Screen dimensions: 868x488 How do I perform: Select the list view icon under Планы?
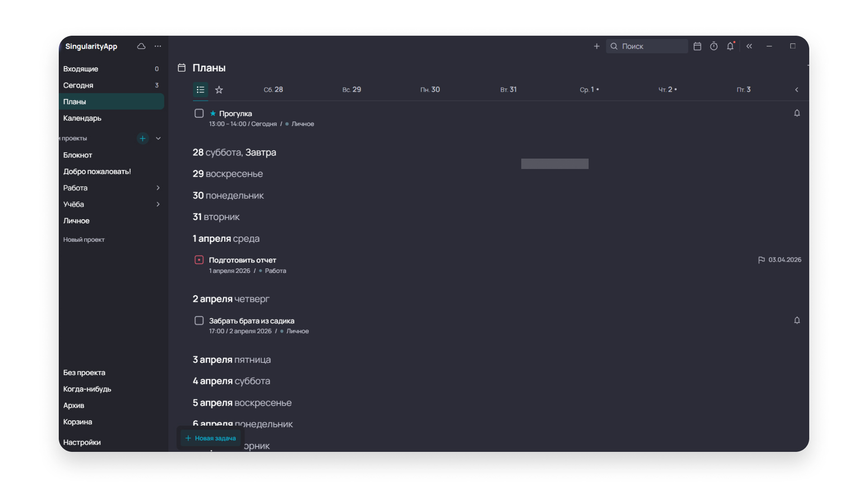tap(200, 89)
